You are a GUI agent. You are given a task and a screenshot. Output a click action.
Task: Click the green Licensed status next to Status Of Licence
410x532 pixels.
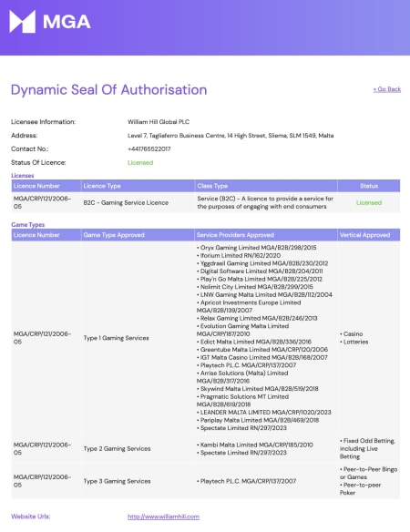tap(140, 162)
